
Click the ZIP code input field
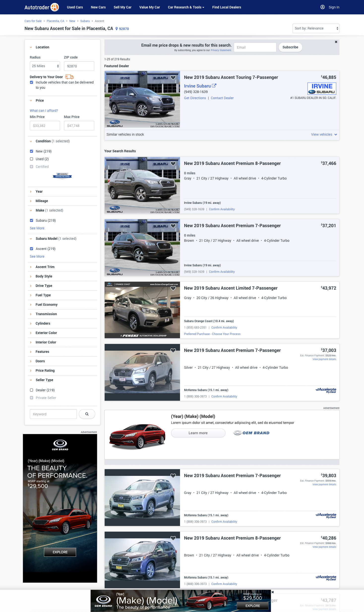(x=79, y=66)
